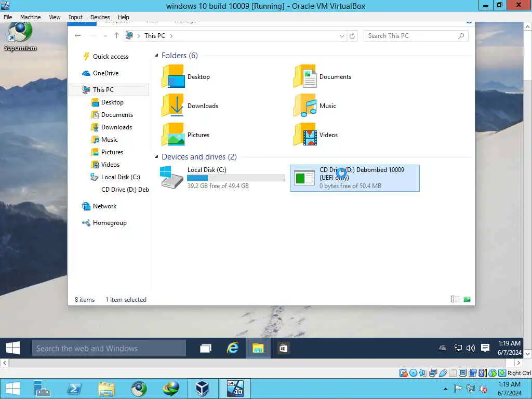Open the Devices menu

[x=100, y=17]
